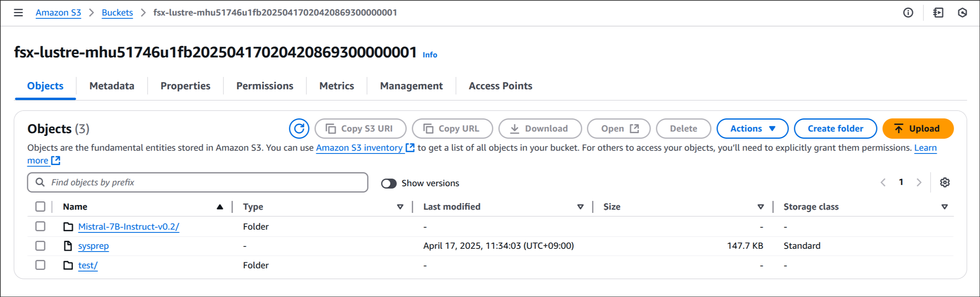Toggle Show versions switch

click(x=389, y=183)
